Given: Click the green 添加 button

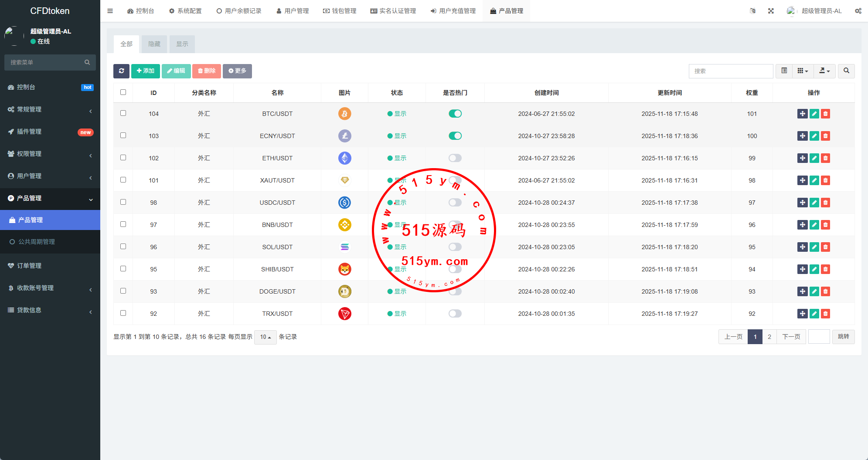Looking at the screenshot, I should [x=145, y=71].
